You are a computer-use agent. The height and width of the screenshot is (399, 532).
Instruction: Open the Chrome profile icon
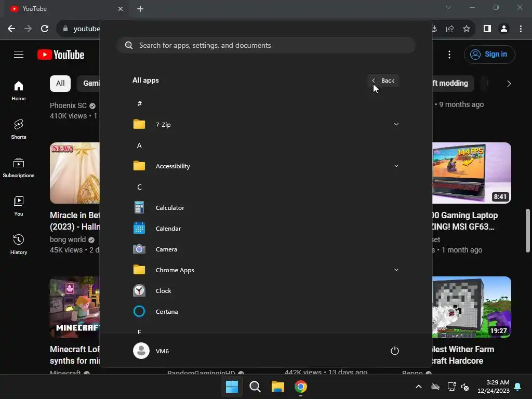504,29
